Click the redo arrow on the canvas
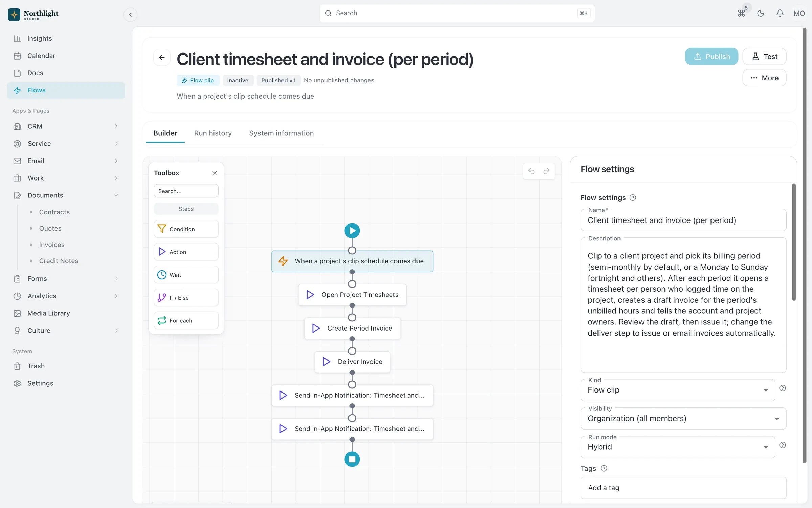The image size is (812, 508). [x=546, y=171]
